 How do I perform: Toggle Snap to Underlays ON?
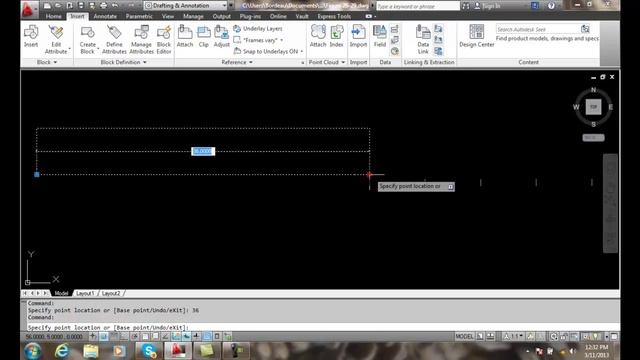[269, 51]
